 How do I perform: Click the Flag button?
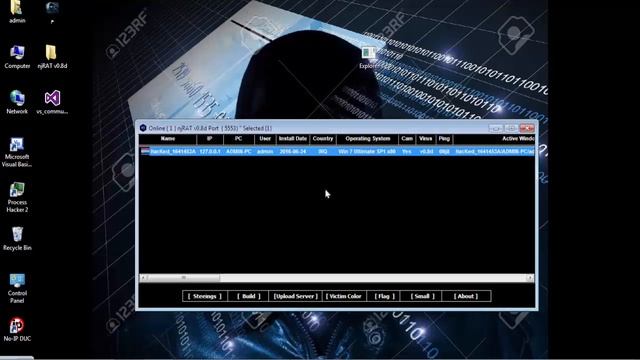tap(384, 296)
